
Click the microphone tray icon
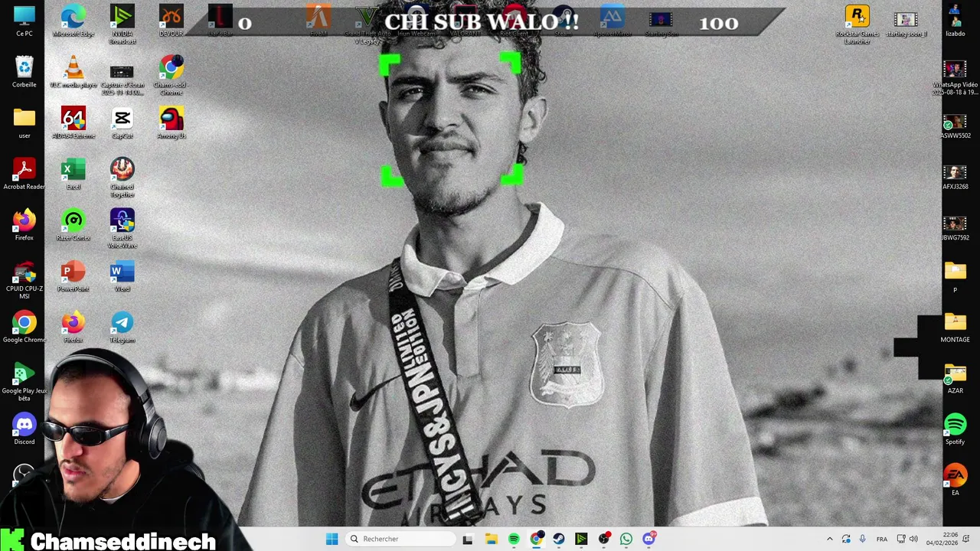[x=862, y=539]
